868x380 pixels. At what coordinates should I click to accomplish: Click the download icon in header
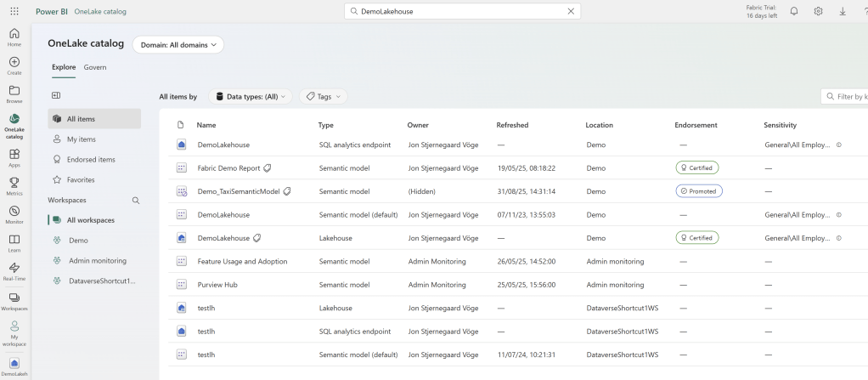point(842,12)
